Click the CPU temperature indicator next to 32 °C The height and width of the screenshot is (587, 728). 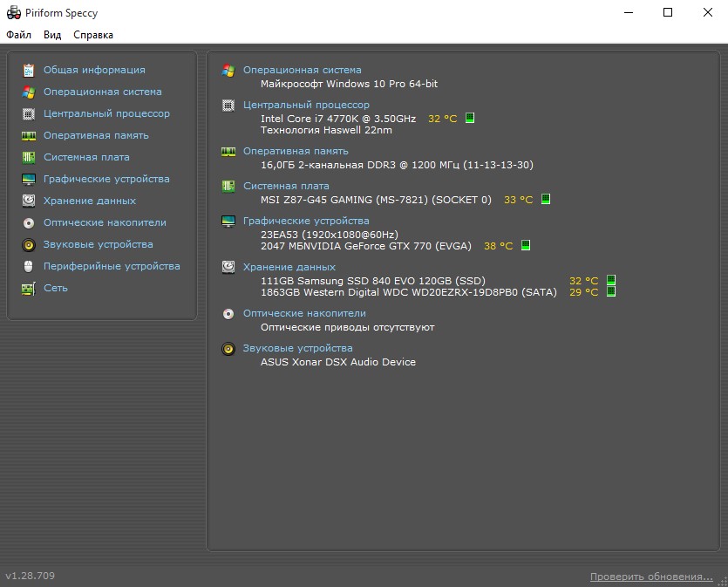(x=470, y=118)
